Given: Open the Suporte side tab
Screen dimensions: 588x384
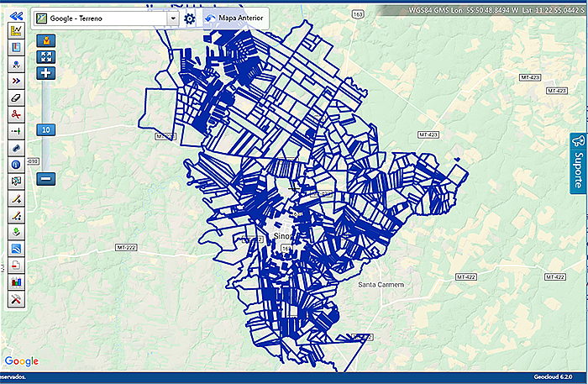Looking at the screenshot, I should (578, 164).
